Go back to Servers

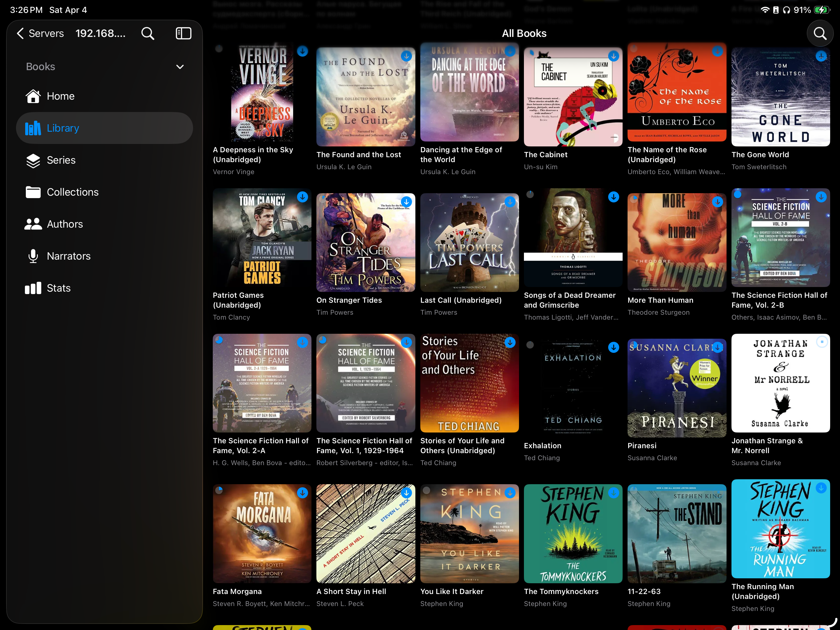(40, 34)
